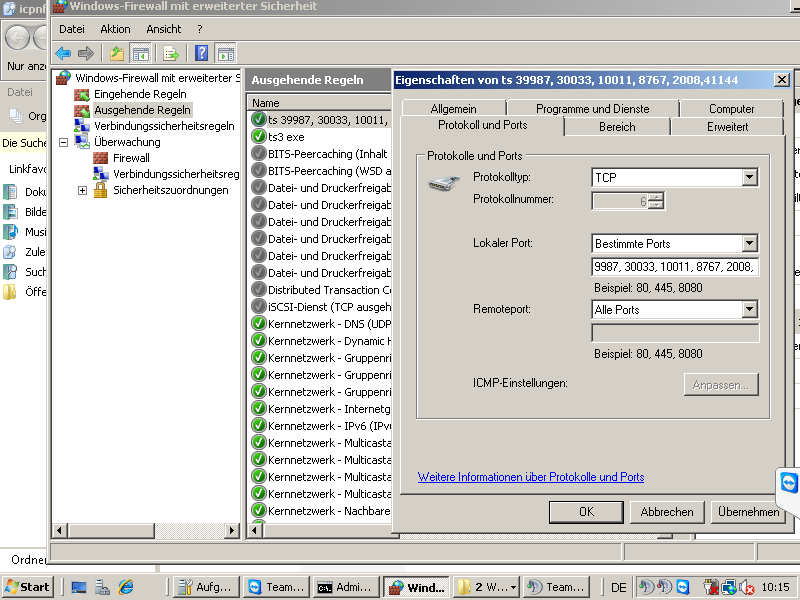This screenshot has height=600, width=800.
Task: Open Internet Explorer from quick launch
Action: pos(126,587)
